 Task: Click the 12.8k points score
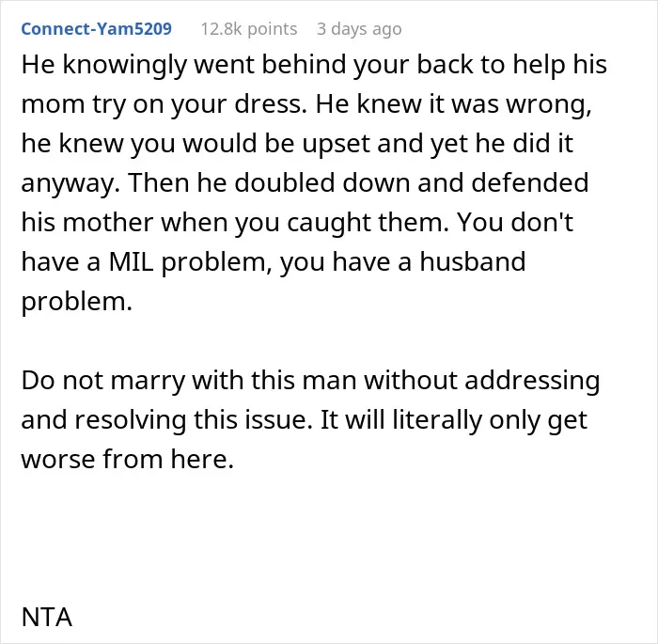point(249,29)
